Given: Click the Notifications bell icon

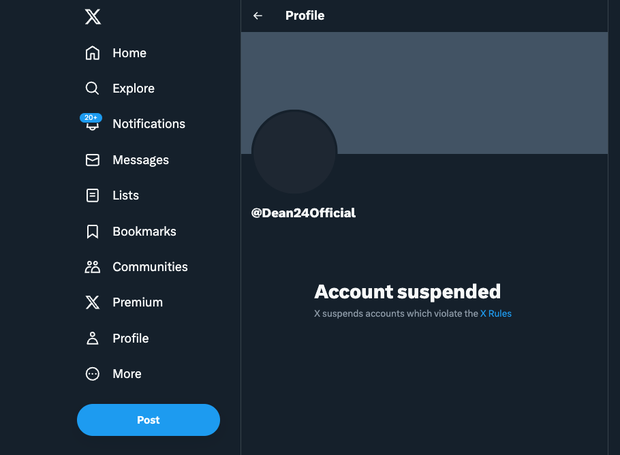Looking at the screenshot, I should (93, 126).
